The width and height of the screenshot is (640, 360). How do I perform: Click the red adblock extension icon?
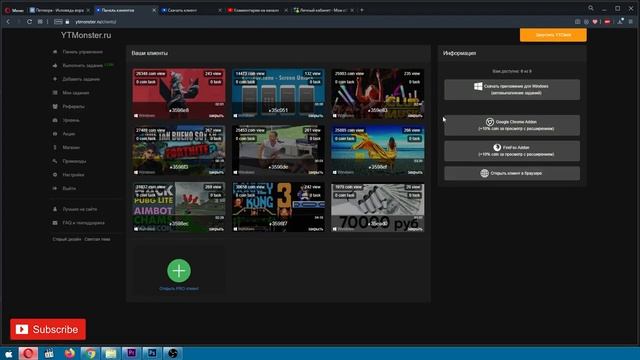coord(607,22)
